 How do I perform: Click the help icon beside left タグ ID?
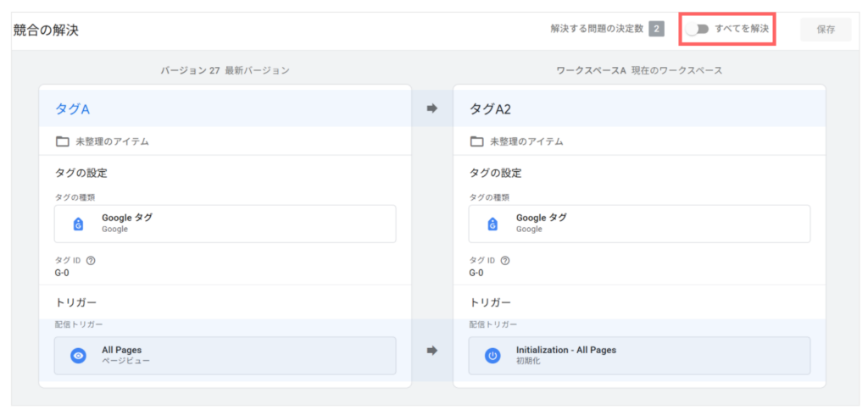coord(92,261)
